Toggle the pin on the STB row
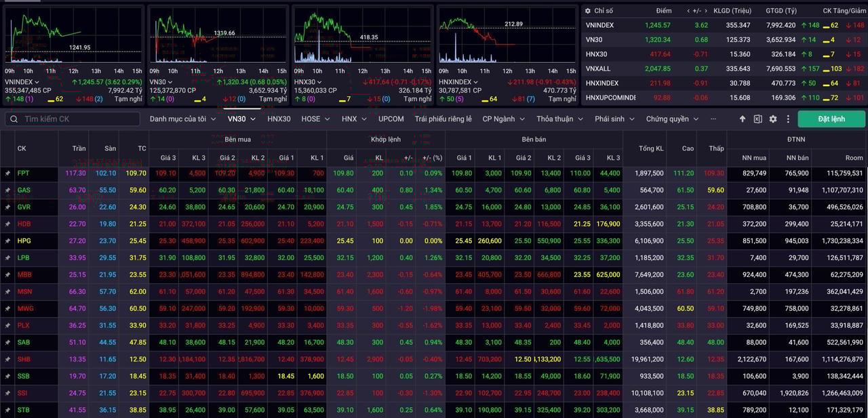Screen dimensions: 868x418 [7, 410]
